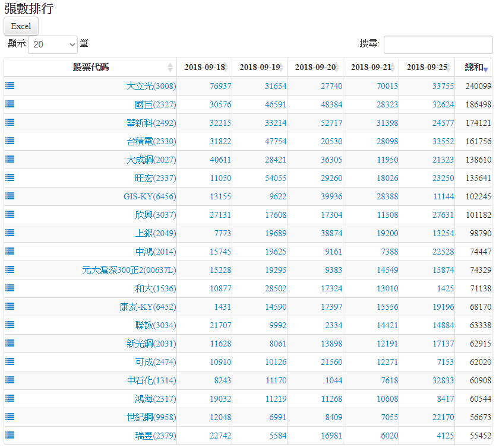Open the 顯示 rows-per-page dropdown

[x=53, y=45]
